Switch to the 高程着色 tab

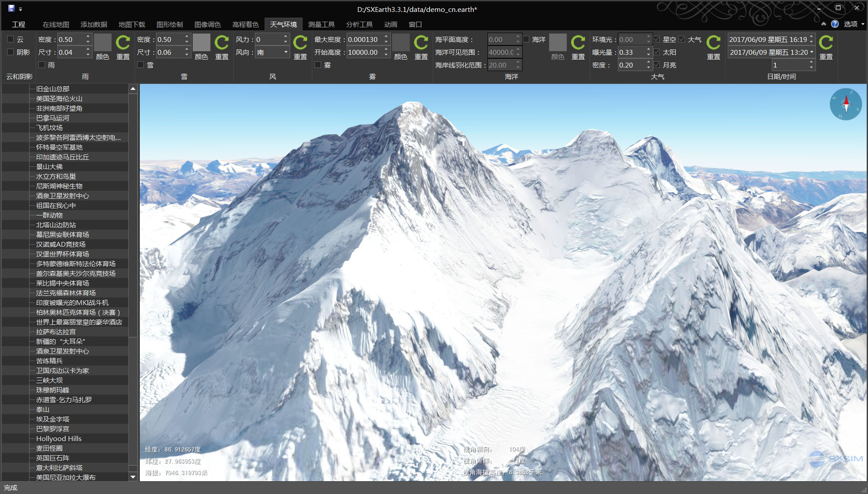(246, 24)
